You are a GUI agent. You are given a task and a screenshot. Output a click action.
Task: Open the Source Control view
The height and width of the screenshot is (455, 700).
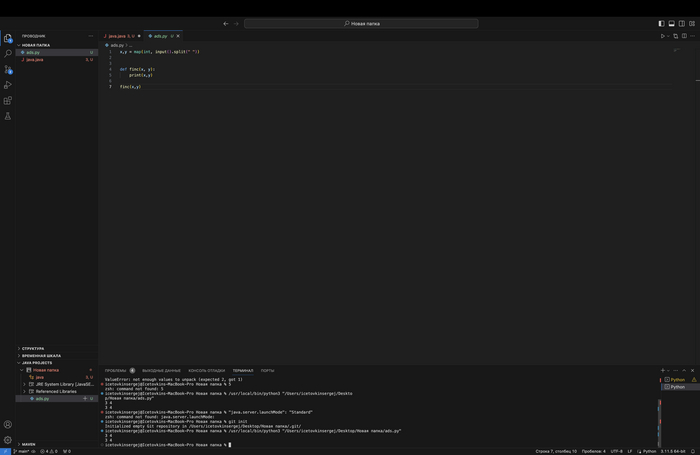[8, 70]
